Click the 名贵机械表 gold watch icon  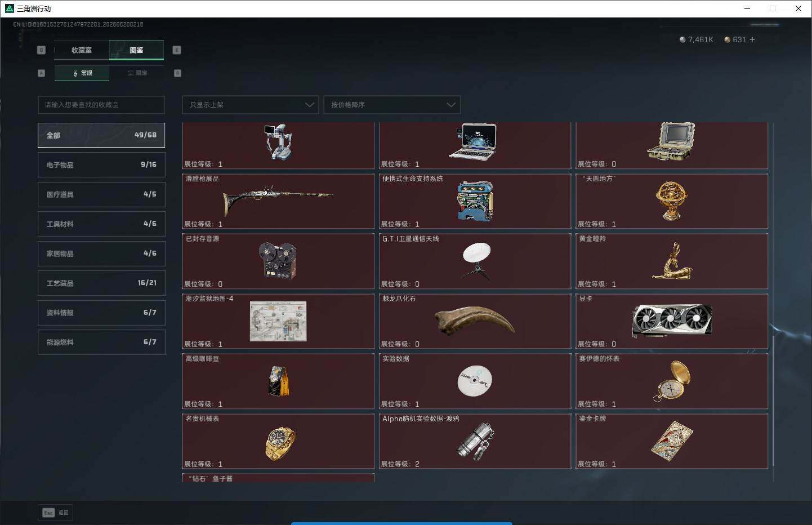click(x=280, y=443)
